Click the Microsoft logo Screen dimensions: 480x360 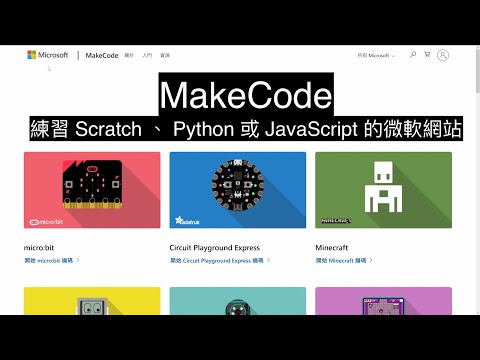[x=48, y=55]
